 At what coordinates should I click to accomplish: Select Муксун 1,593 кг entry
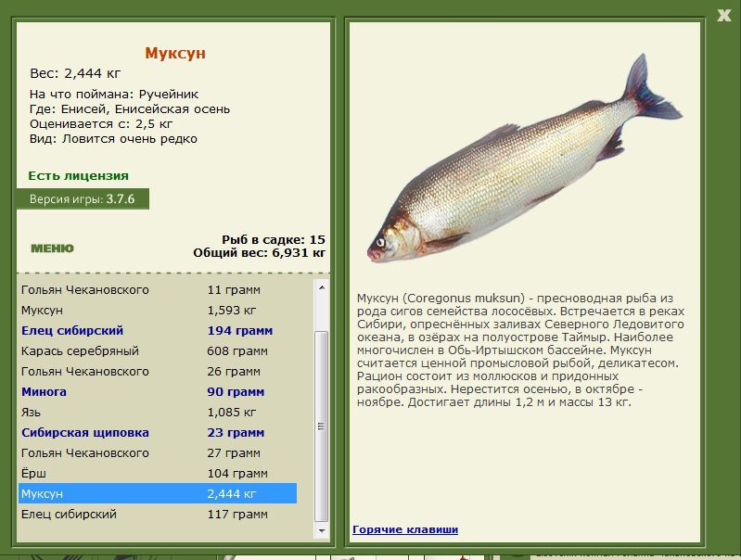pyautogui.click(x=158, y=310)
